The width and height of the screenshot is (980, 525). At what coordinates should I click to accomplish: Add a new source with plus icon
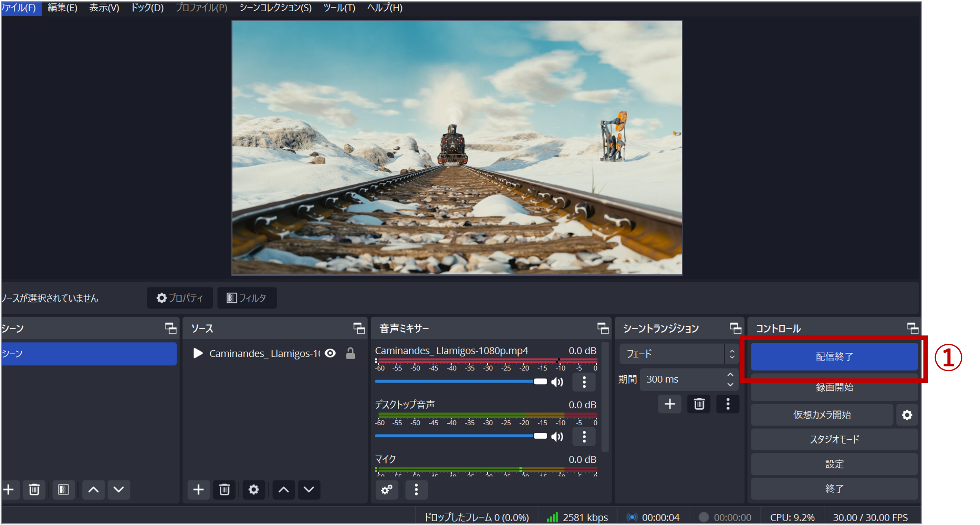[198, 489]
